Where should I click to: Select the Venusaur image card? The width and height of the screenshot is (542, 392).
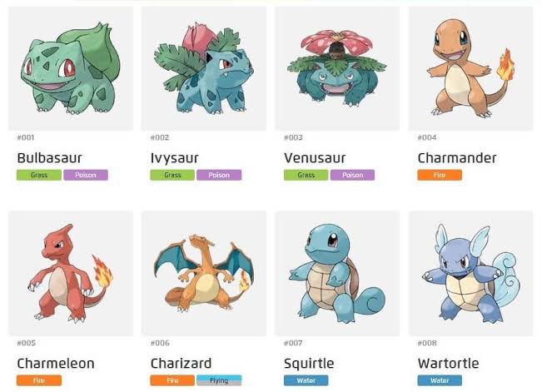(337, 68)
